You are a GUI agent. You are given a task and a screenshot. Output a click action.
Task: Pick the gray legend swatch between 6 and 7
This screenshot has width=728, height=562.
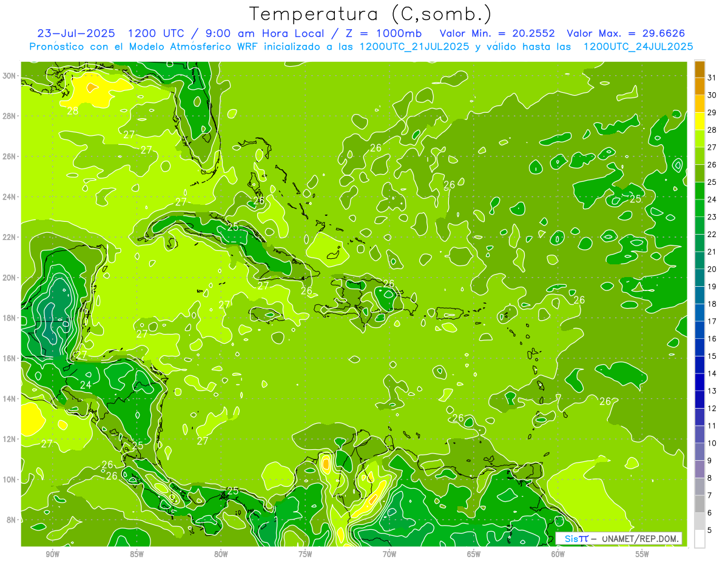tap(699, 504)
